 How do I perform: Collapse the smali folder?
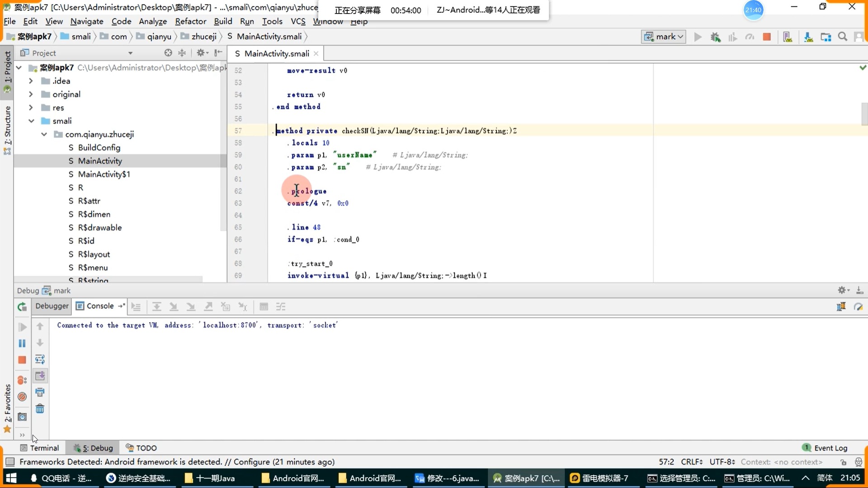31,121
